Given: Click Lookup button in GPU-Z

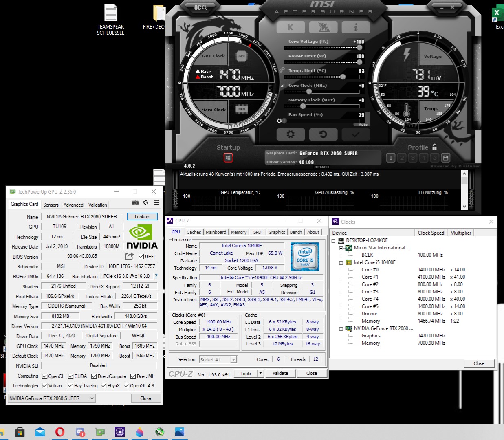Looking at the screenshot, I should click(x=142, y=217).
